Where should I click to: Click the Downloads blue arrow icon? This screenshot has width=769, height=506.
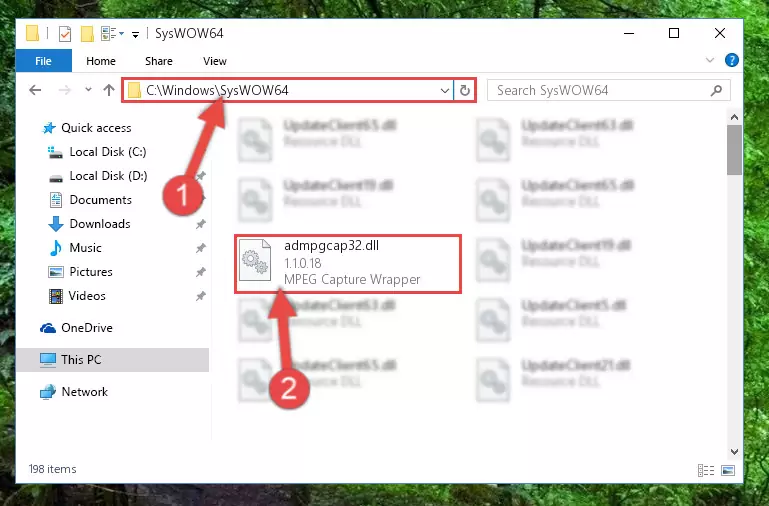click(x=56, y=224)
